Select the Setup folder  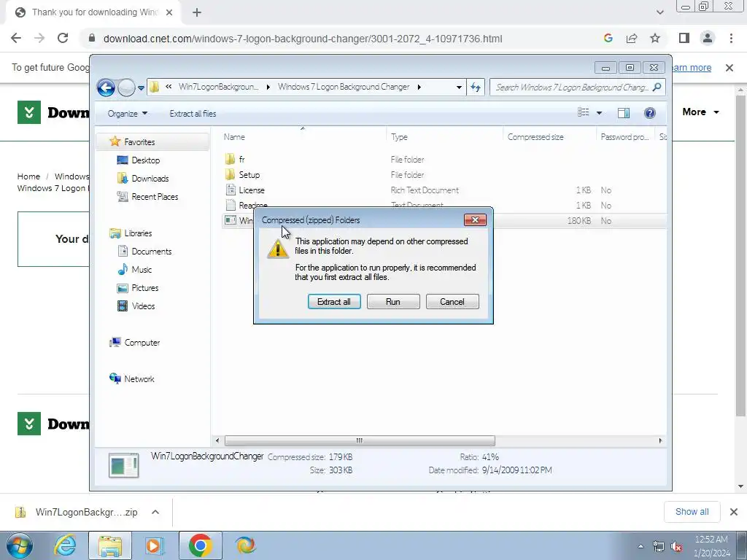[249, 175]
